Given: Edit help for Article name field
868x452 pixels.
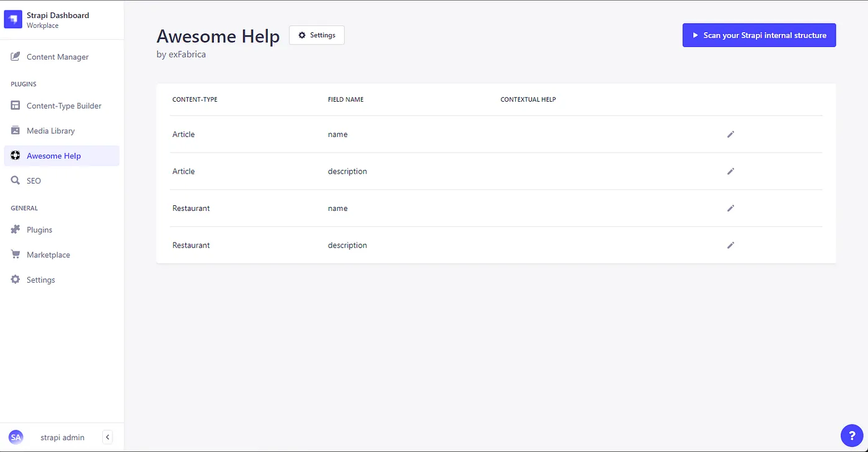Looking at the screenshot, I should coord(730,135).
